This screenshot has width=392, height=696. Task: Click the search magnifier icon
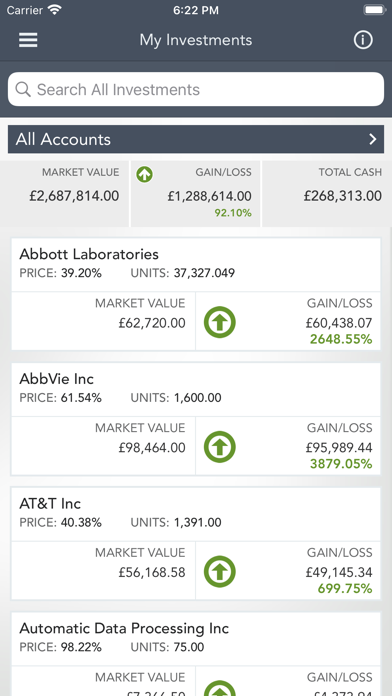(23, 89)
